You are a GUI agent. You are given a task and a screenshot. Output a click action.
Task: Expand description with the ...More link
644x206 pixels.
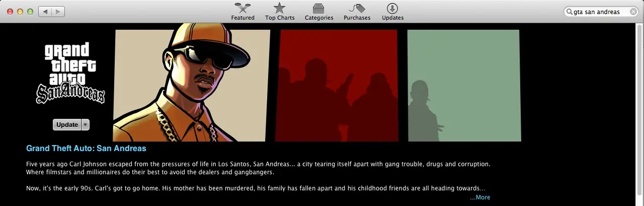coord(480,197)
